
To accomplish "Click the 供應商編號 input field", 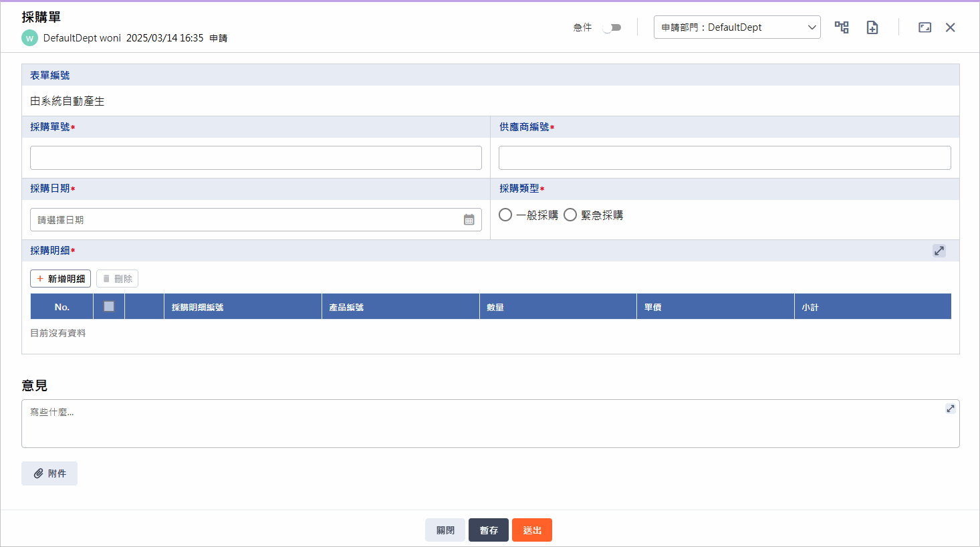I will tap(725, 157).
